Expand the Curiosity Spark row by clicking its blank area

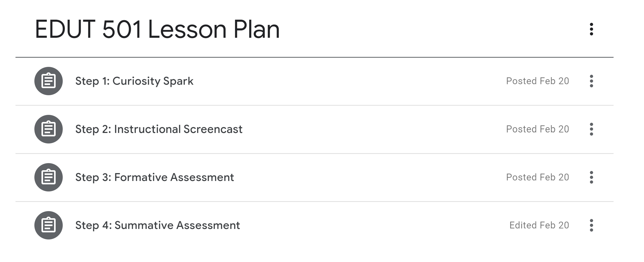point(341,81)
